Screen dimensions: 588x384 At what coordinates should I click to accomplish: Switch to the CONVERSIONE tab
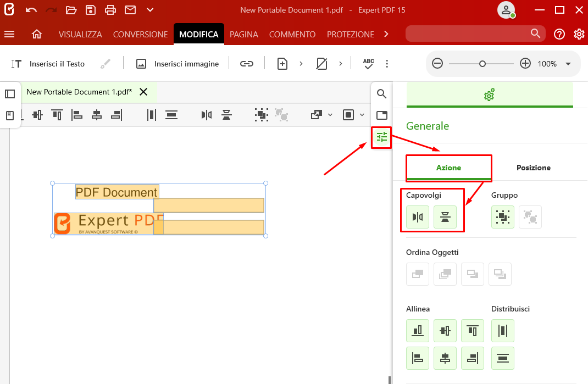coord(141,35)
